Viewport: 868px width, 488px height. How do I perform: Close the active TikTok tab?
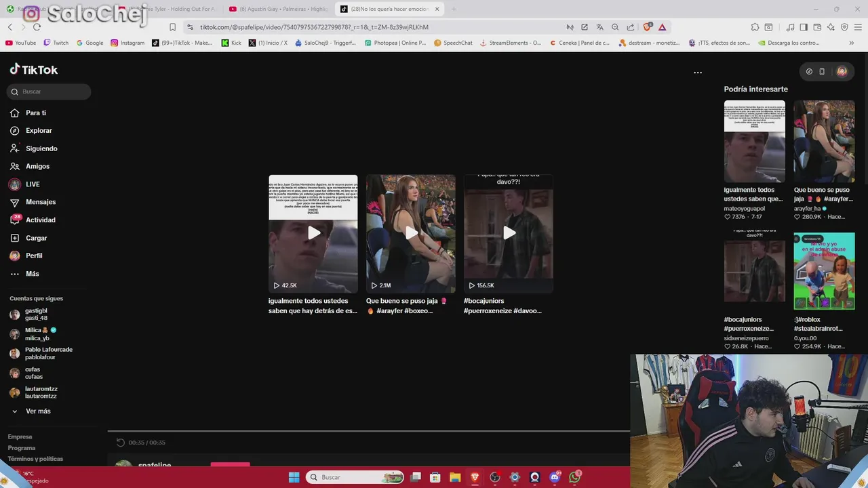point(437,9)
